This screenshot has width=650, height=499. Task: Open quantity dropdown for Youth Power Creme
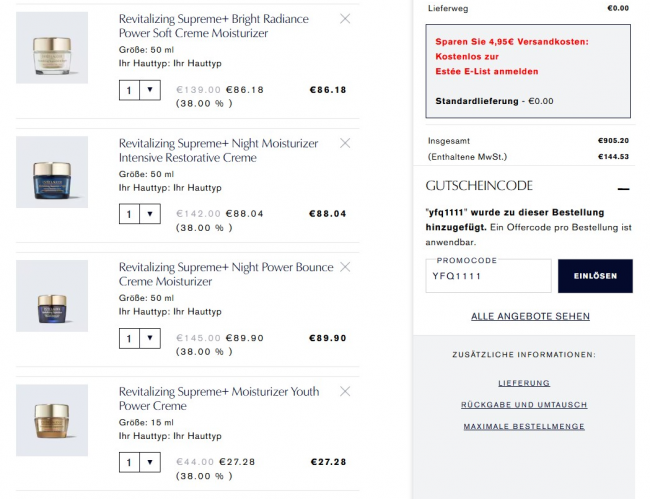pos(139,463)
